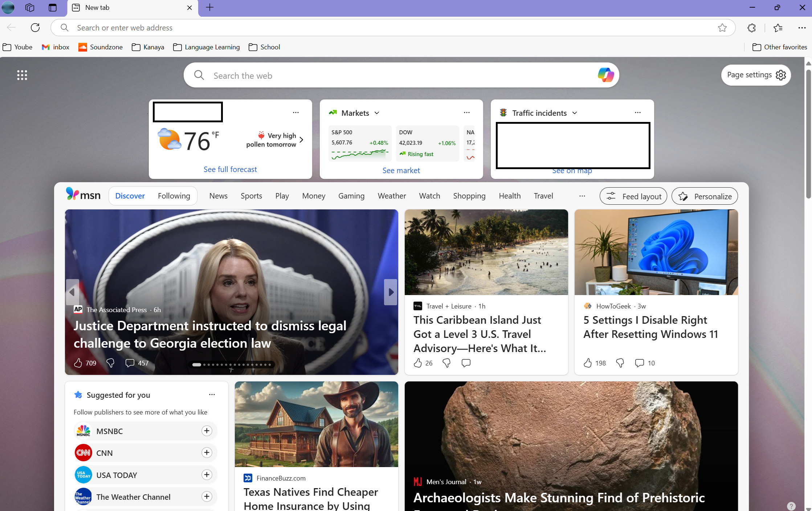This screenshot has width=812, height=511.
Task: Click the msn logo
Action: (83, 194)
